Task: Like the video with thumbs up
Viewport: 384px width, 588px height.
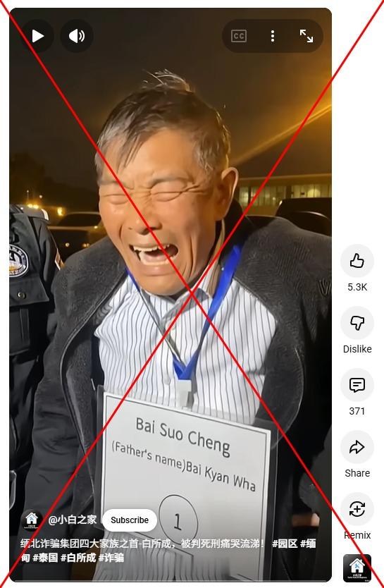Action: click(357, 261)
